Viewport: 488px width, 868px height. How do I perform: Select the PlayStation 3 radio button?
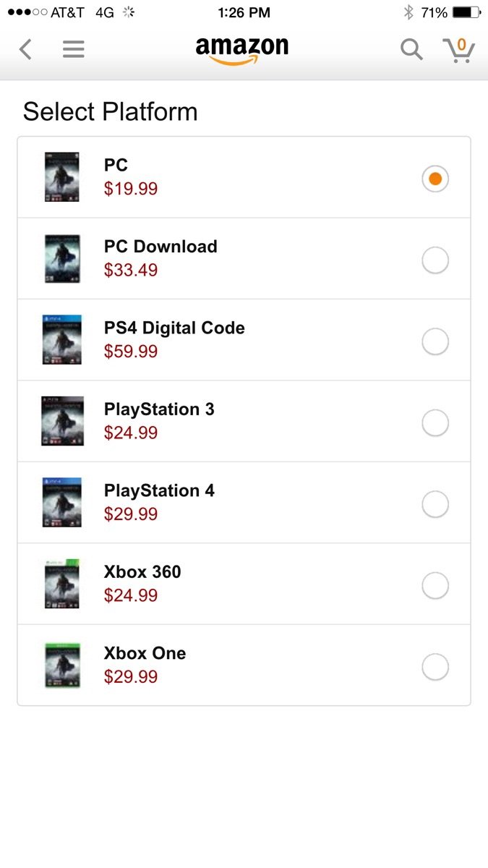[435, 423]
